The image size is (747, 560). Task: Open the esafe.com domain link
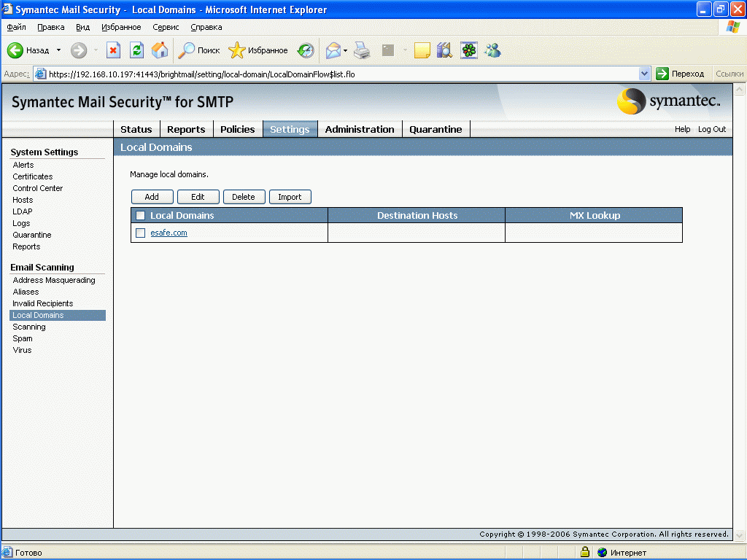coord(169,233)
